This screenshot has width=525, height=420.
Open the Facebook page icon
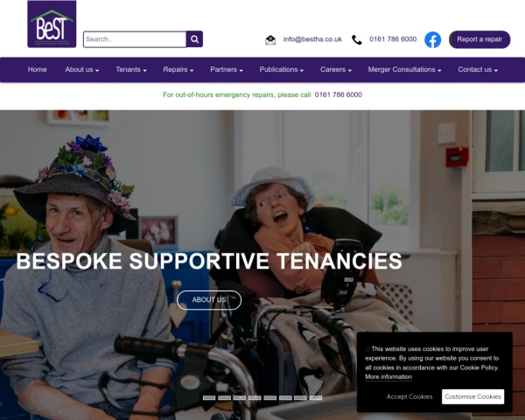(x=432, y=40)
